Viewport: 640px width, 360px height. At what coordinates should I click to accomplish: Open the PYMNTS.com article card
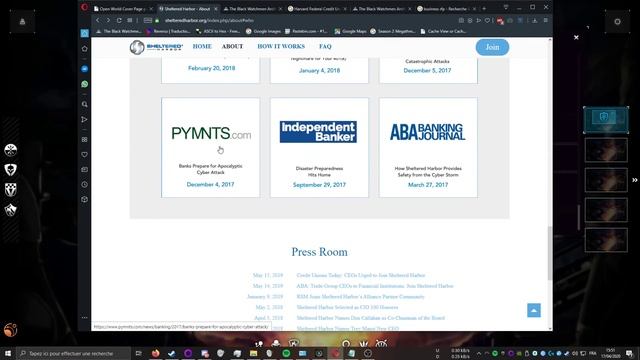[x=211, y=147]
